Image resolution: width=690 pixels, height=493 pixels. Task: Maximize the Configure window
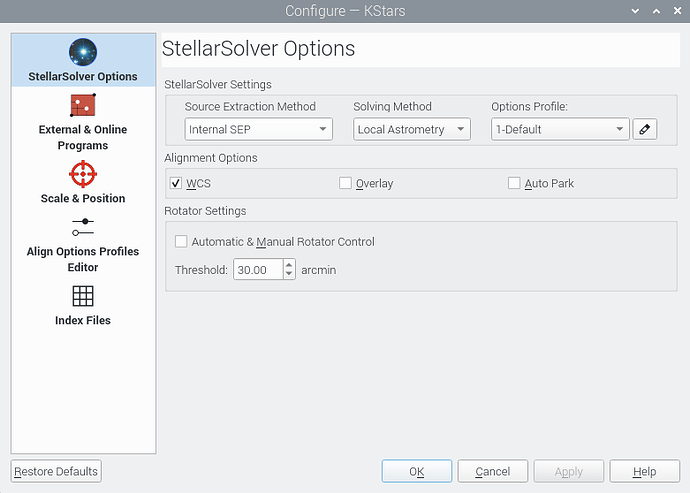coord(656,11)
